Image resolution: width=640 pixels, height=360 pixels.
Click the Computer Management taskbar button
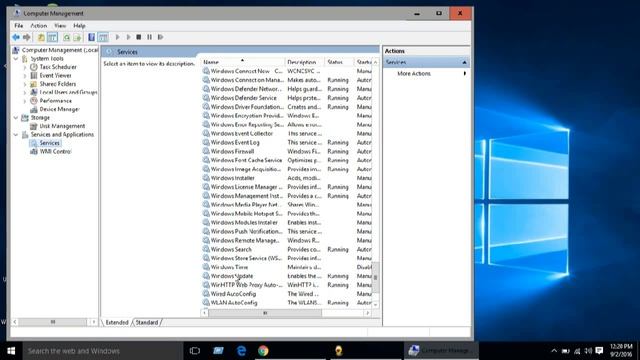(442, 351)
